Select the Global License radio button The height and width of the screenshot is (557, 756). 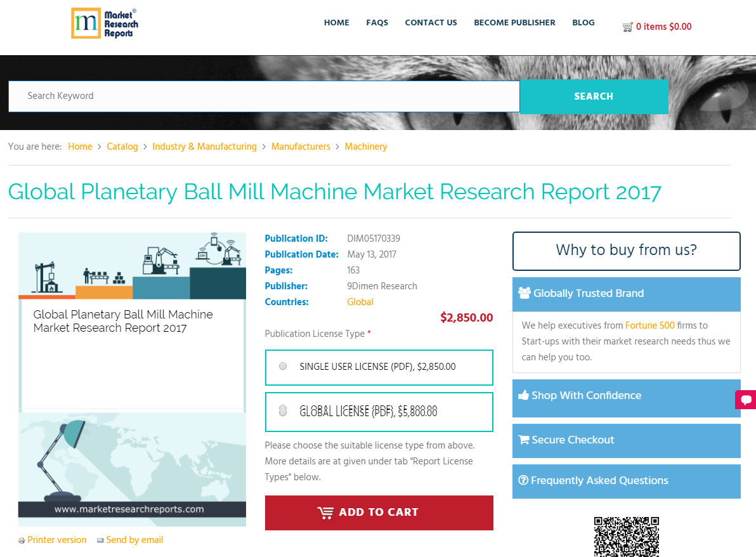click(x=282, y=410)
